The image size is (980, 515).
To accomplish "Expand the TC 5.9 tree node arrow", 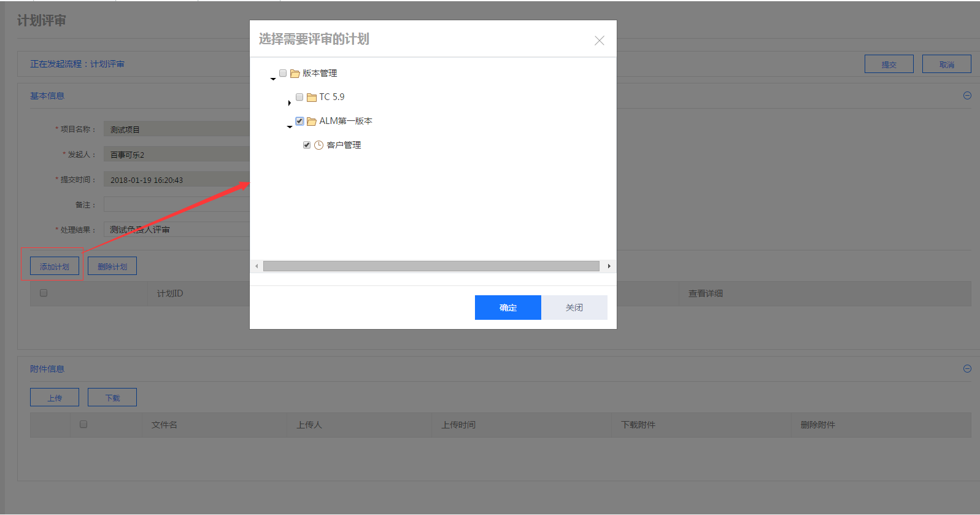I will tap(289, 103).
